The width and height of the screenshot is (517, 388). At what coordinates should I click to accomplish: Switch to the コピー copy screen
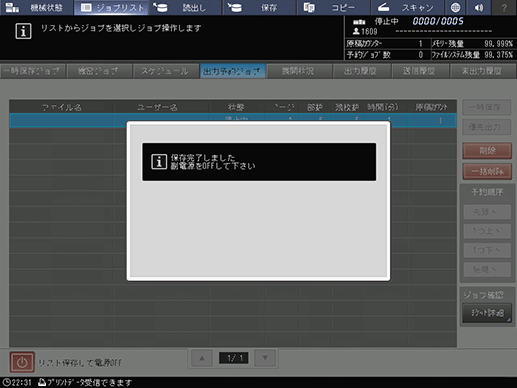(x=334, y=7)
